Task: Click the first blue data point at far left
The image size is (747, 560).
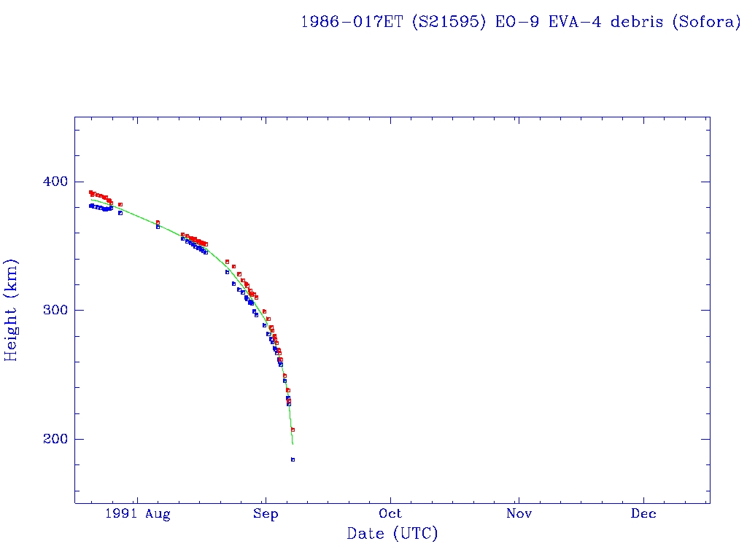Action: (x=90, y=206)
